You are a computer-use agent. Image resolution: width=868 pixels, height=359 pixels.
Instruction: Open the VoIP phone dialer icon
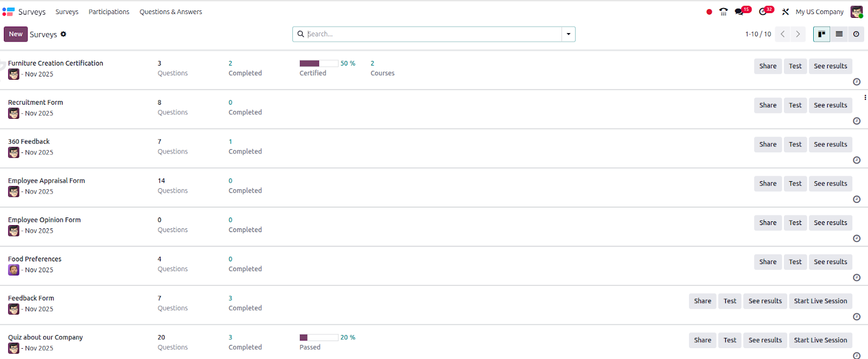click(723, 12)
